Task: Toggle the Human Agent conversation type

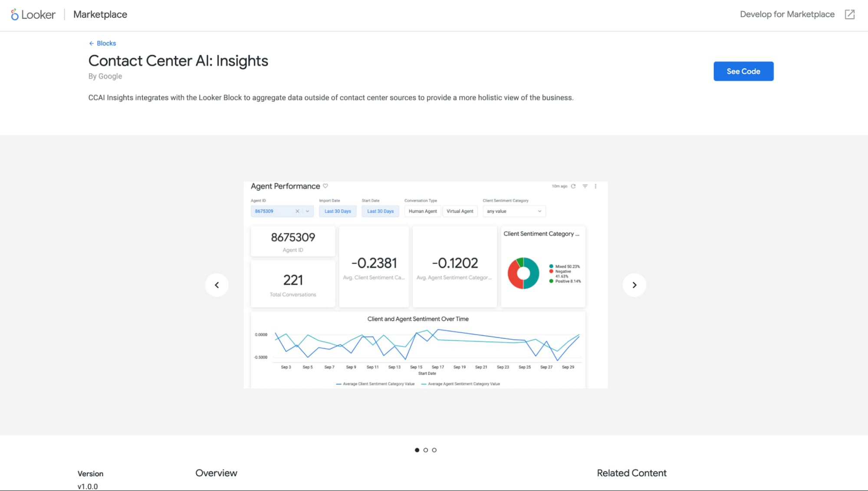Action: pyautogui.click(x=423, y=211)
